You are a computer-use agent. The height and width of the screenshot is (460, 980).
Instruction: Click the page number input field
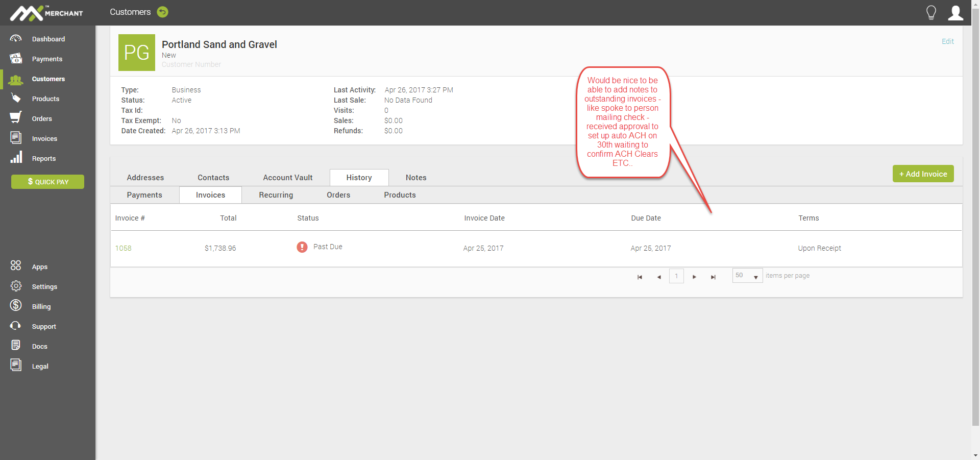[676, 276]
